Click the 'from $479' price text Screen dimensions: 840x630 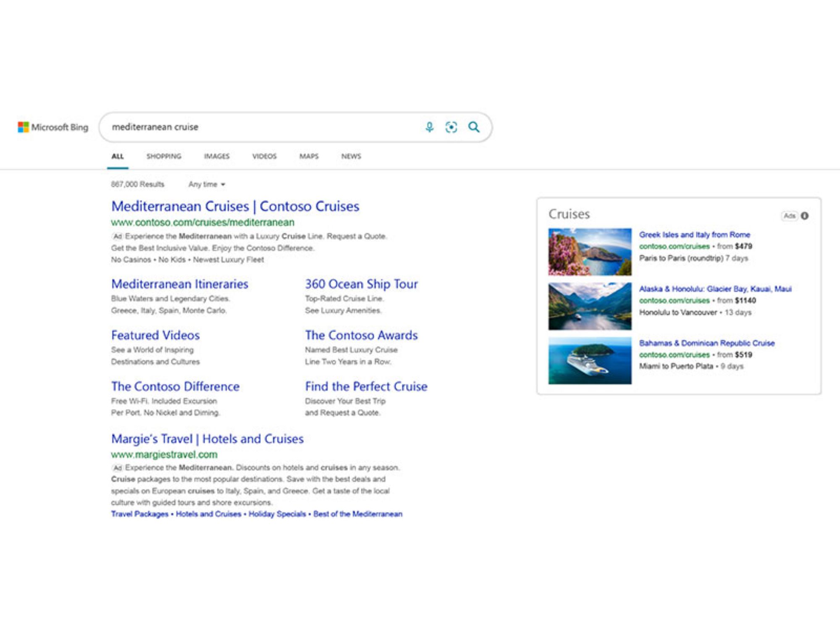point(735,247)
